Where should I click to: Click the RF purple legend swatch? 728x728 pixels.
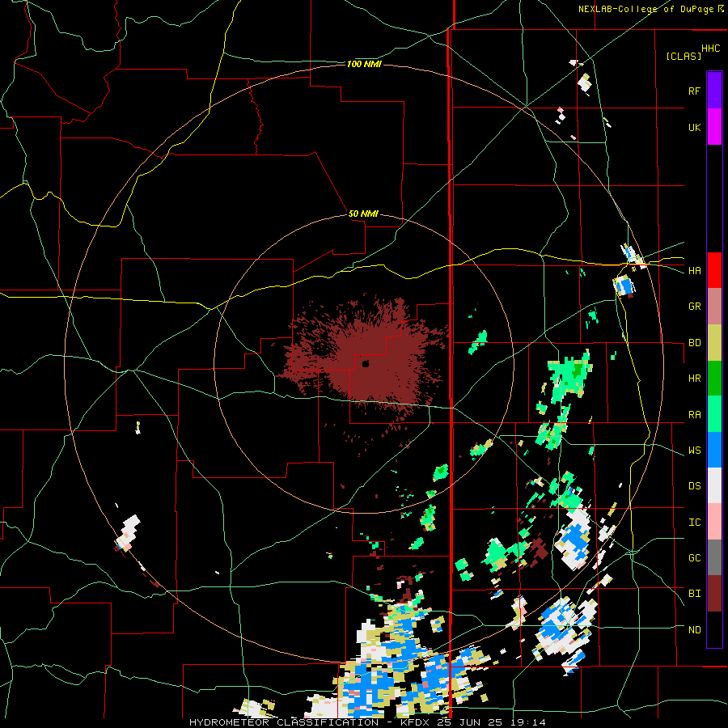pyautogui.click(x=714, y=91)
